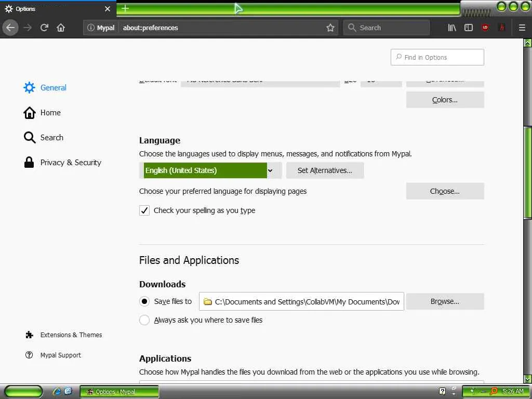Toggle Check your spelling as you type

point(144,210)
